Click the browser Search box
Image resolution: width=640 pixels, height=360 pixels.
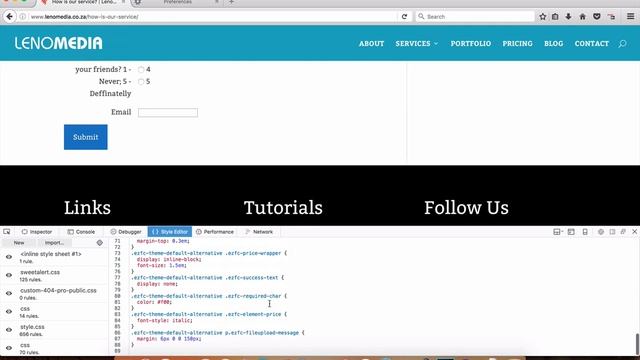475,17
